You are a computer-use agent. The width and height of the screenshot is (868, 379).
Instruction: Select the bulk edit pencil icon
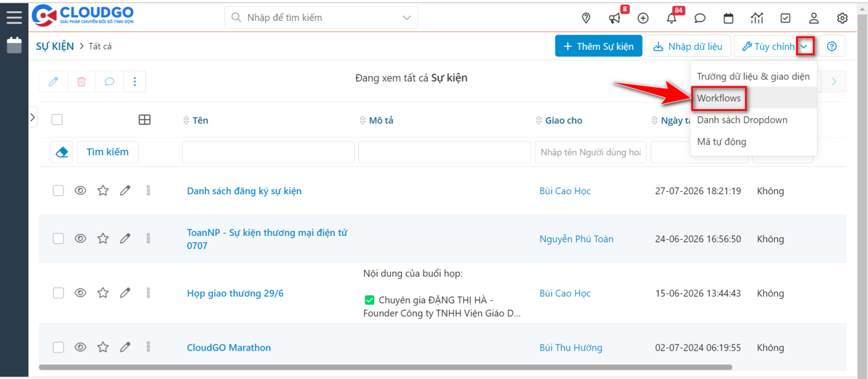click(x=54, y=81)
